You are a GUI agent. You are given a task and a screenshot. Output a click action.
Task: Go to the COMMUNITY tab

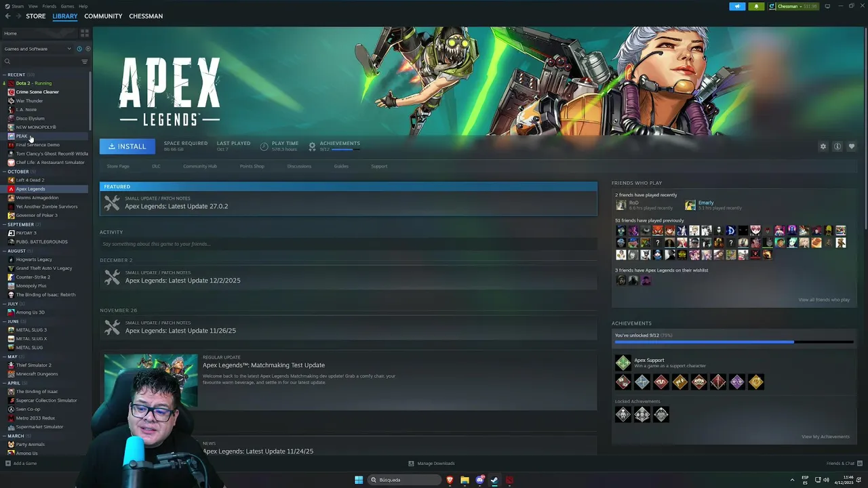(x=103, y=16)
